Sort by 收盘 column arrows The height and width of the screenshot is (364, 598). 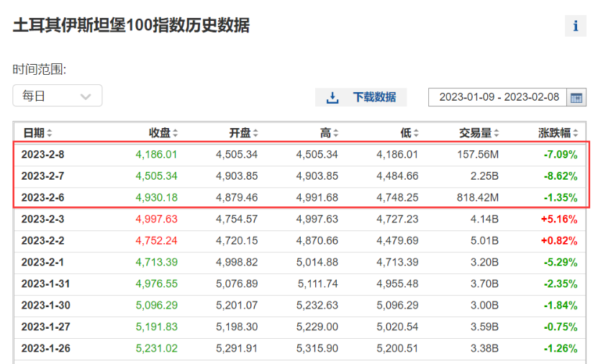click(x=176, y=133)
